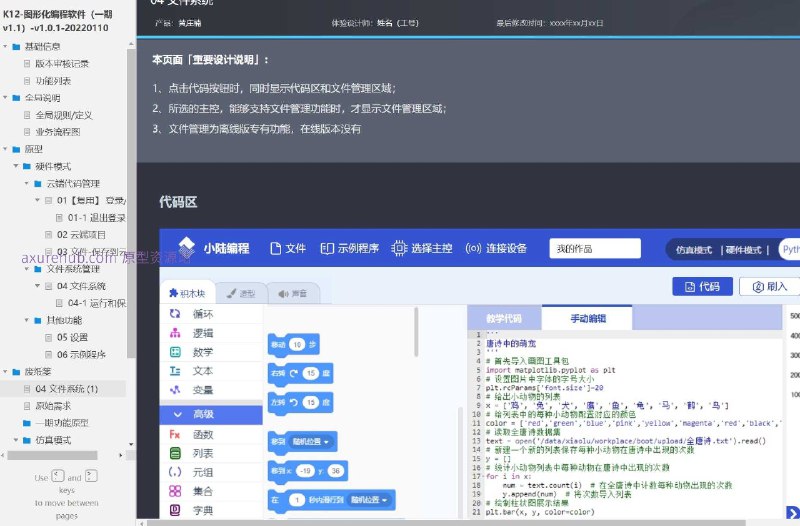Click the 小陆编程 logo icon

click(186, 247)
